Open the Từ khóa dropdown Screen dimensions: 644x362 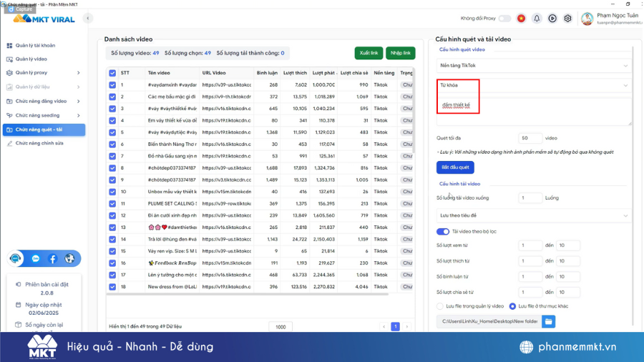[534, 85]
